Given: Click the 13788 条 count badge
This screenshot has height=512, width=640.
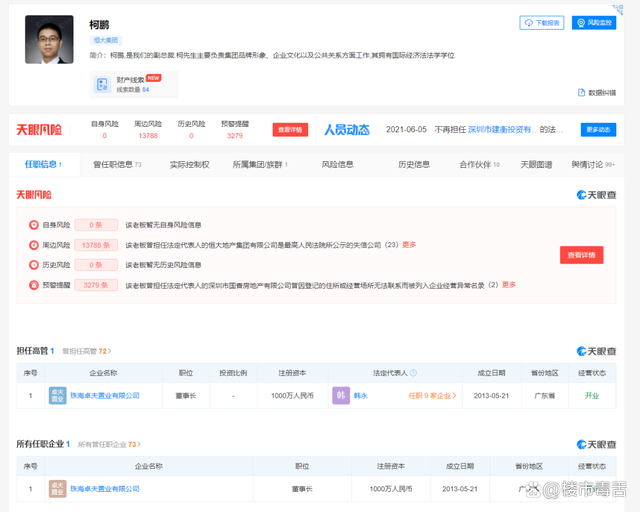Looking at the screenshot, I should pyautogui.click(x=96, y=245).
